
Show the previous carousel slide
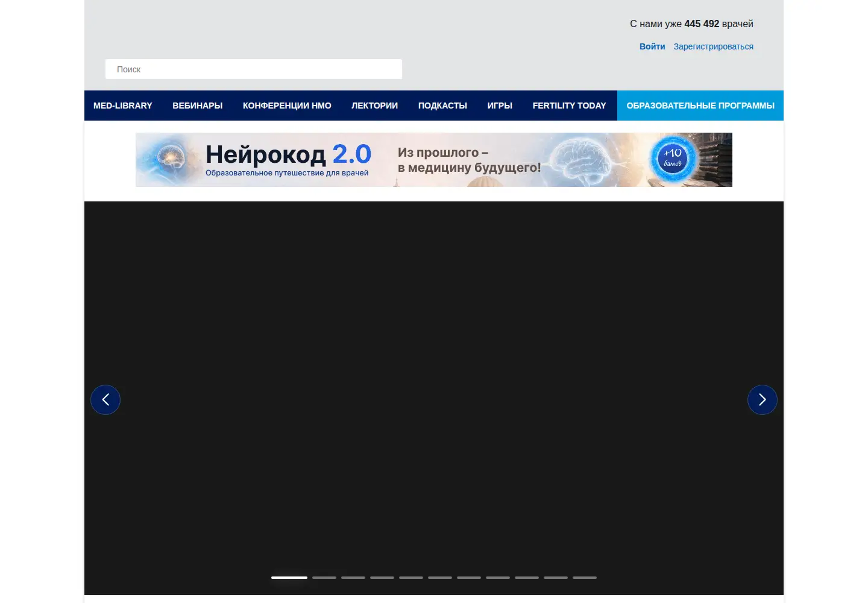(x=105, y=400)
